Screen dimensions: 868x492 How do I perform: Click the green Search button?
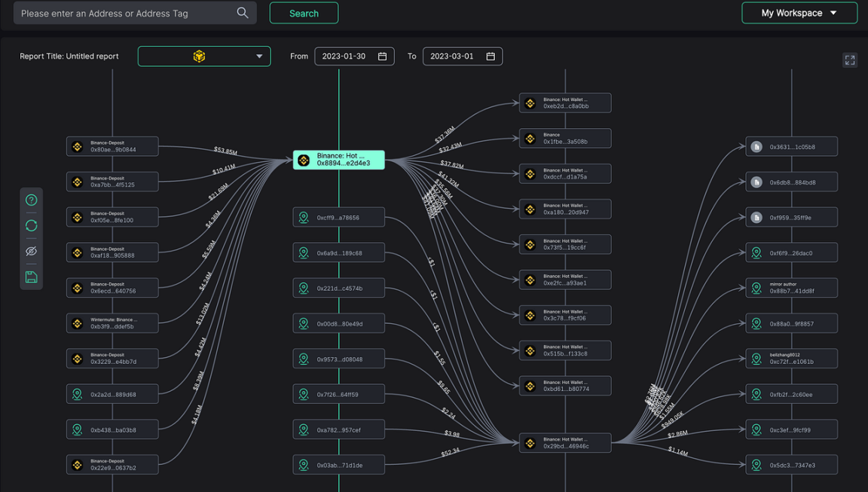coord(304,13)
